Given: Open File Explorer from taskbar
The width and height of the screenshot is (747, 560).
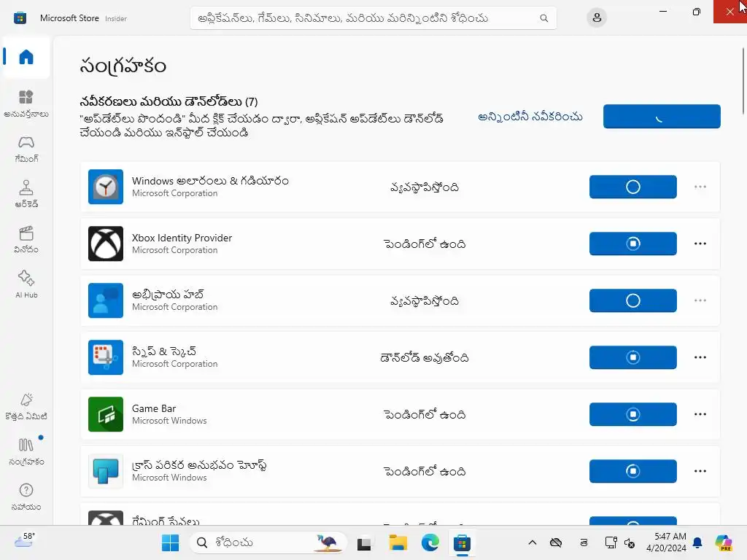Looking at the screenshot, I should pos(398,542).
